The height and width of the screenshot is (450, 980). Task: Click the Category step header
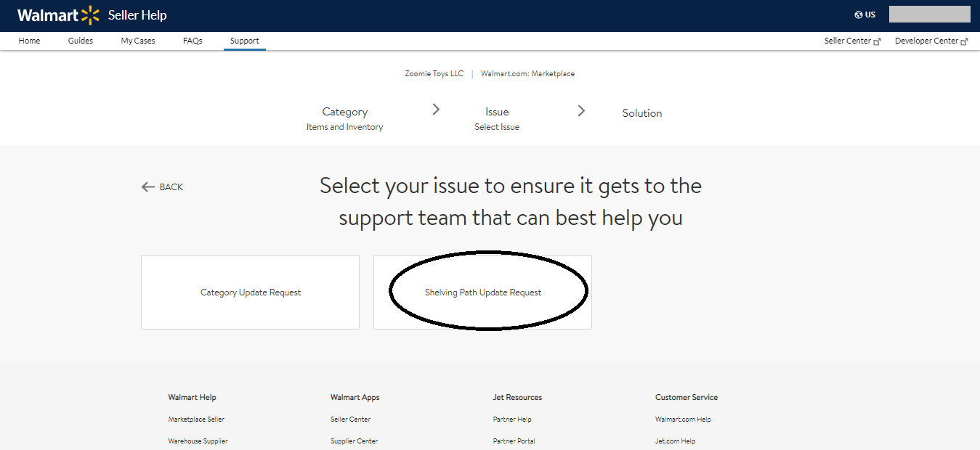coord(345,112)
